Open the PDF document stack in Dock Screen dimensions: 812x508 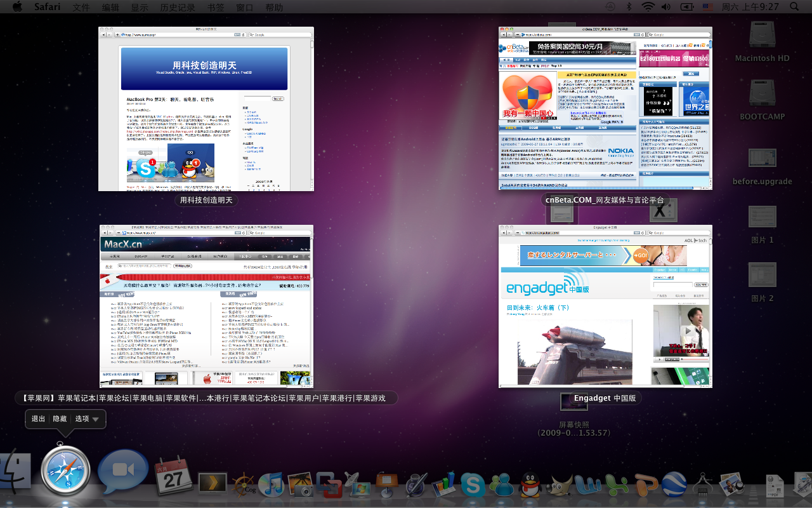[x=775, y=485]
